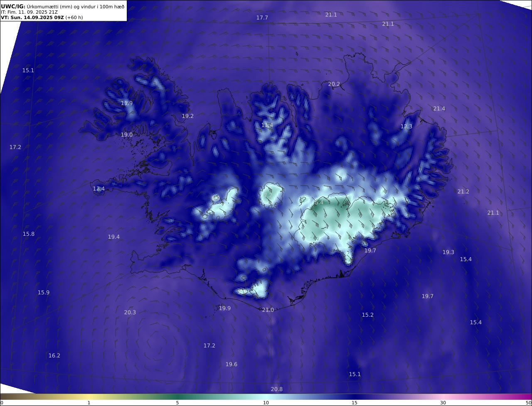Click the colorbar tick label 0
The height and width of the screenshot is (406, 532).
click(x=2, y=403)
